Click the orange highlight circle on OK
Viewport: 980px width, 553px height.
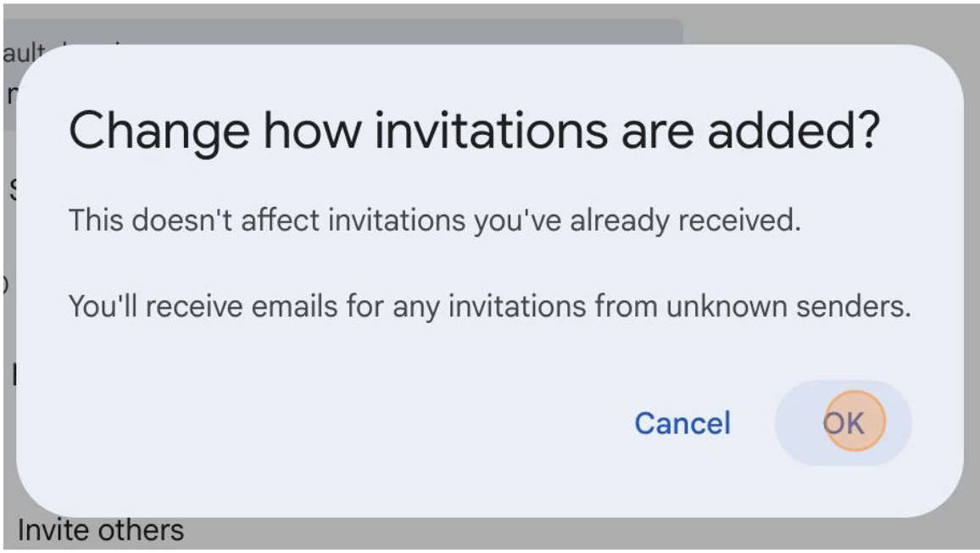[x=855, y=421]
